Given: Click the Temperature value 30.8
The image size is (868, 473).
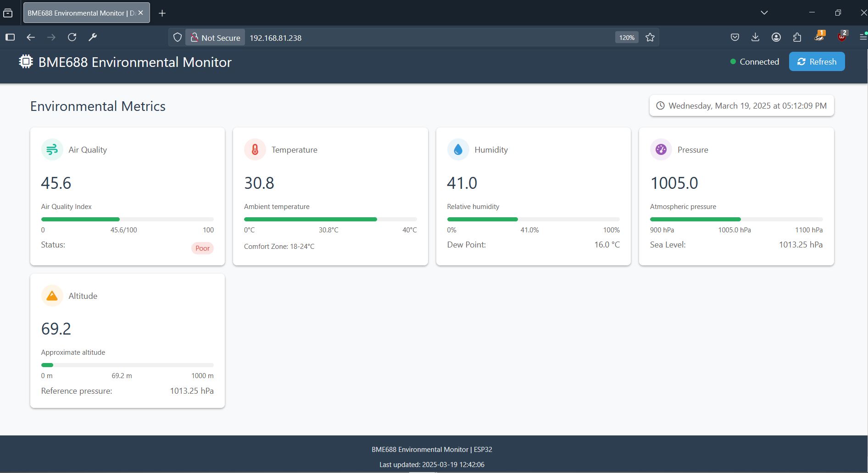Looking at the screenshot, I should point(259,183).
